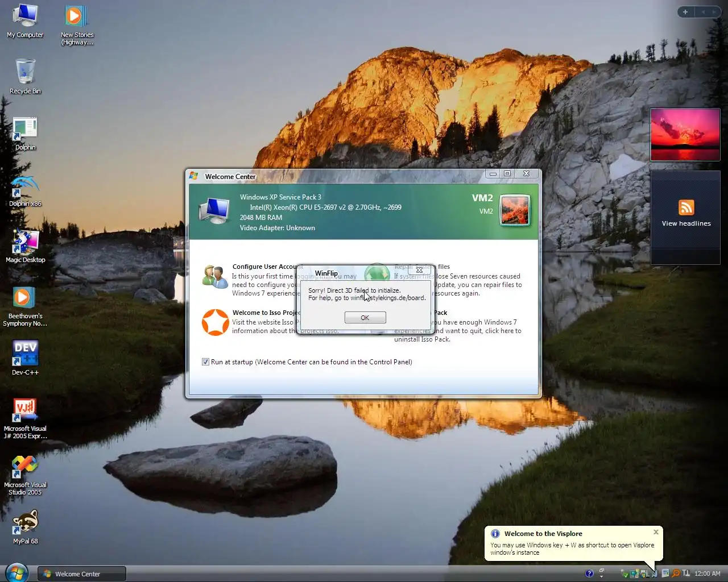Open the Welcome to Isso Project link
This screenshot has height=582, width=728.
[266, 313]
